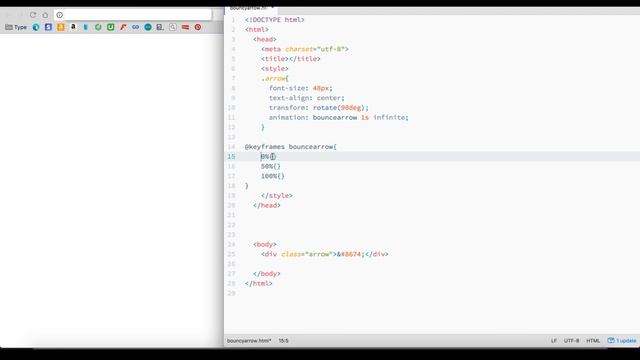Open cursor position 15:5 in status bar

click(x=284, y=340)
